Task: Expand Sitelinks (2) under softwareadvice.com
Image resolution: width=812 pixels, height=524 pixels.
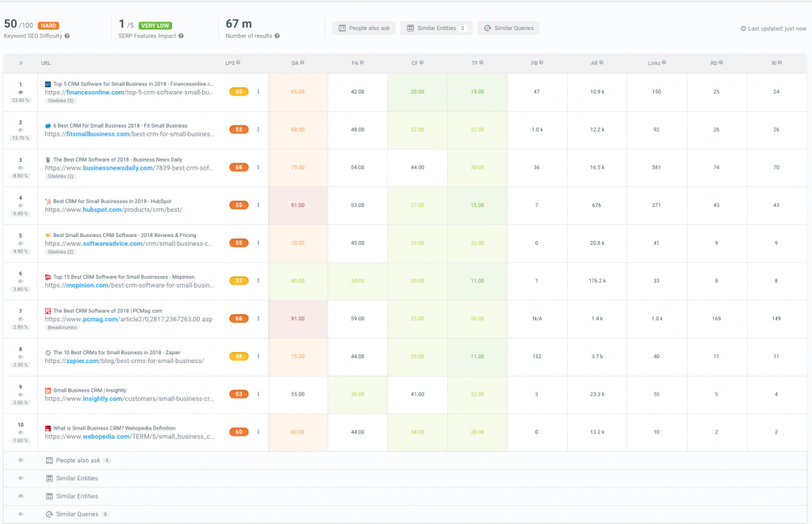Action: (60, 252)
